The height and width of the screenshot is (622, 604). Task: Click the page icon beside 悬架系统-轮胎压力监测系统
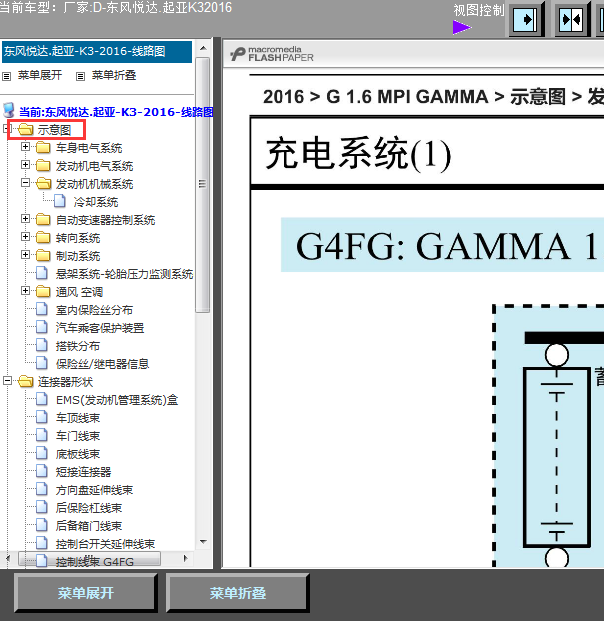(x=42, y=273)
